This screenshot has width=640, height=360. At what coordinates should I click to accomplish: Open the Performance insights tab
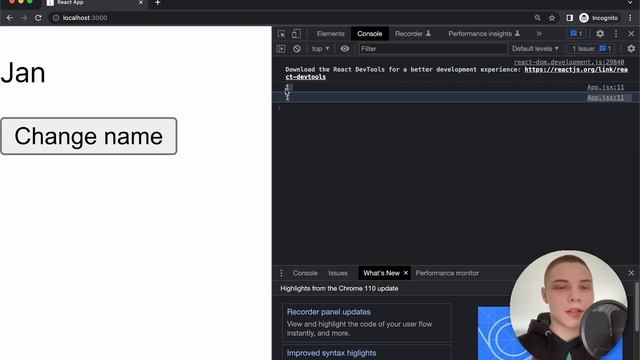[484, 34]
